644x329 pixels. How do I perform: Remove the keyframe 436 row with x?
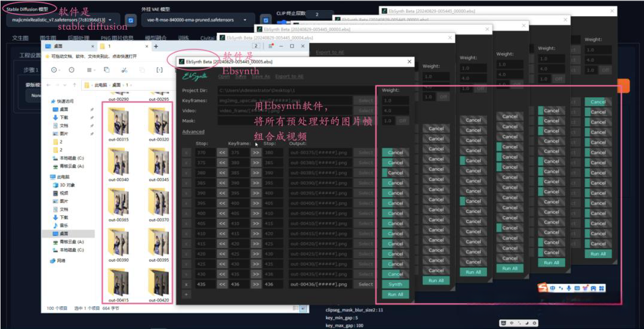[x=186, y=284]
